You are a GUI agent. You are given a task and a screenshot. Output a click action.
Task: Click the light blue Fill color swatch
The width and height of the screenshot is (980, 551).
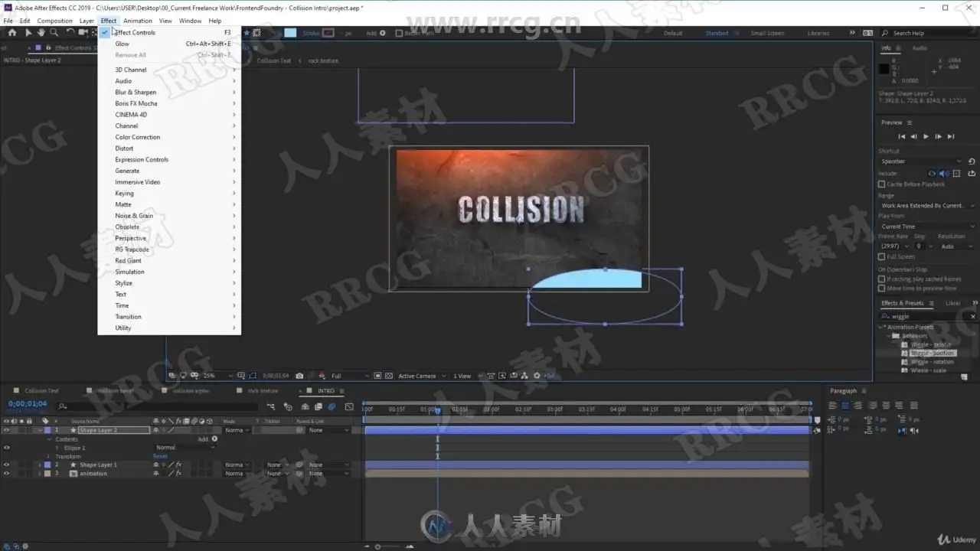[290, 33]
